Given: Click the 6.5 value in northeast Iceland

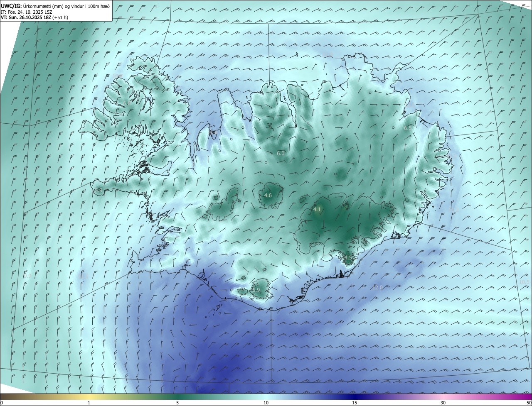Looking at the screenshot, I should 408,128.
